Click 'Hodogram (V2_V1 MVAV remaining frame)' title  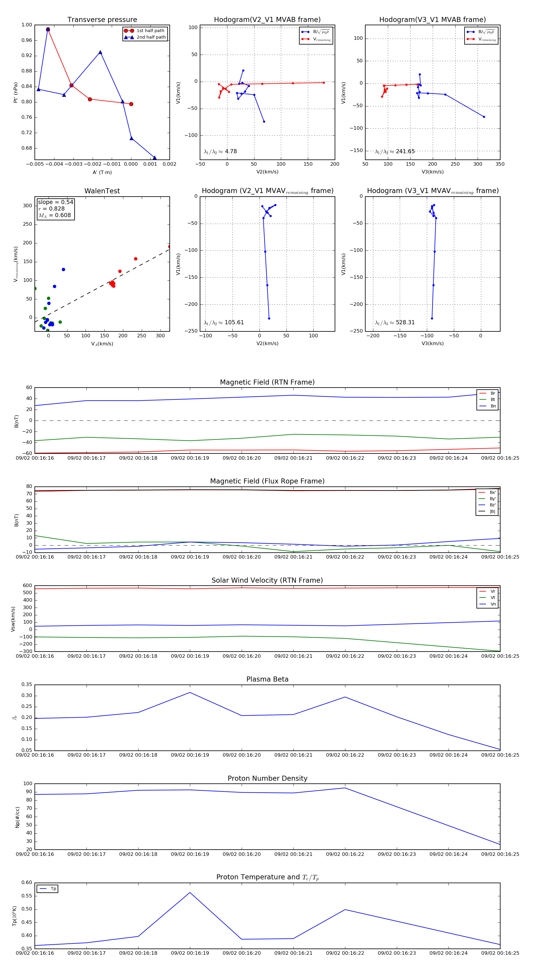pyautogui.click(x=267, y=191)
